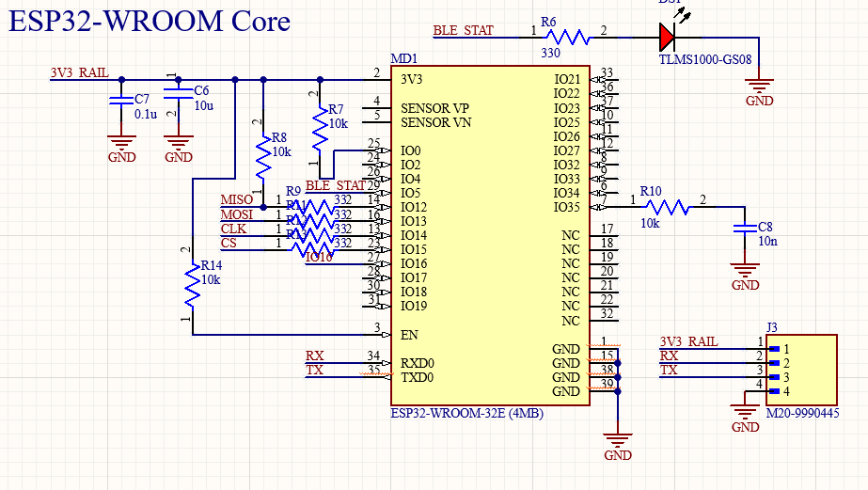This screenshot has width=868, height=490.
Task: Select resistor R7 symbol
Action: [320, 129]
